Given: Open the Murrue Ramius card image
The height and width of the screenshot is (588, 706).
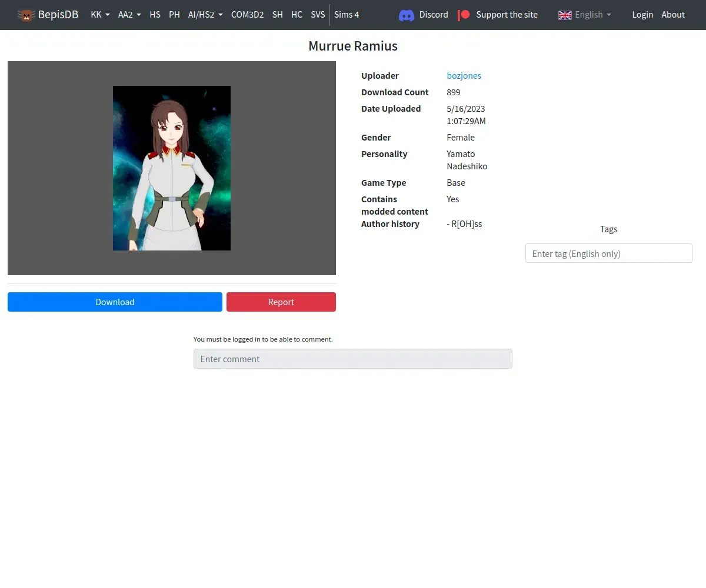Looking at the screenshot, I should pos(172,168).
